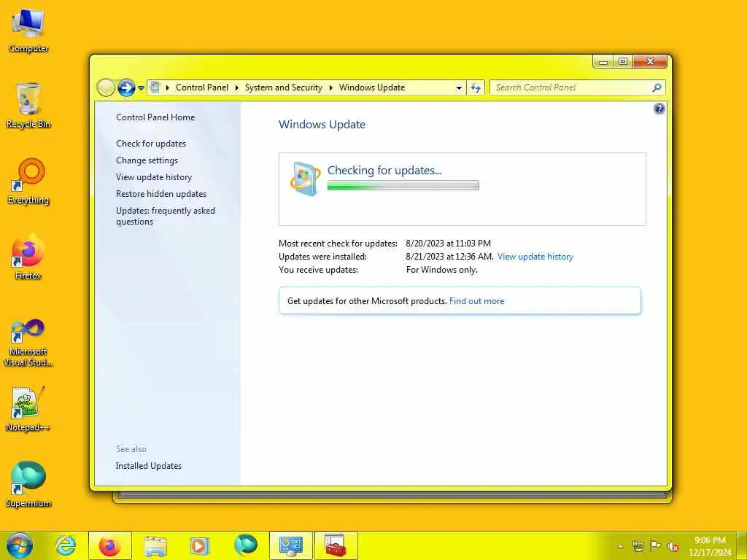747x560 pixels.
Task: Open Change settings in the sidebar
Action: (x=147, y=160)
